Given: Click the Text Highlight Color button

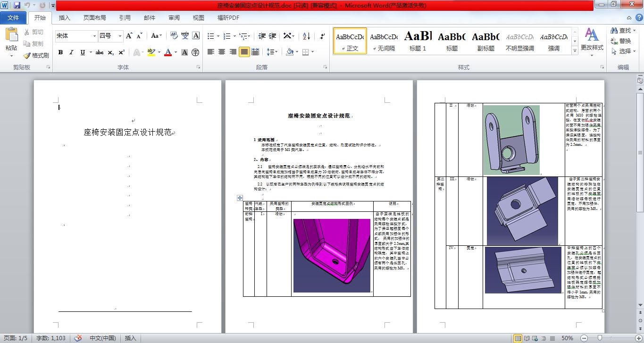Looking at the screenshot, I should [151, 52].
